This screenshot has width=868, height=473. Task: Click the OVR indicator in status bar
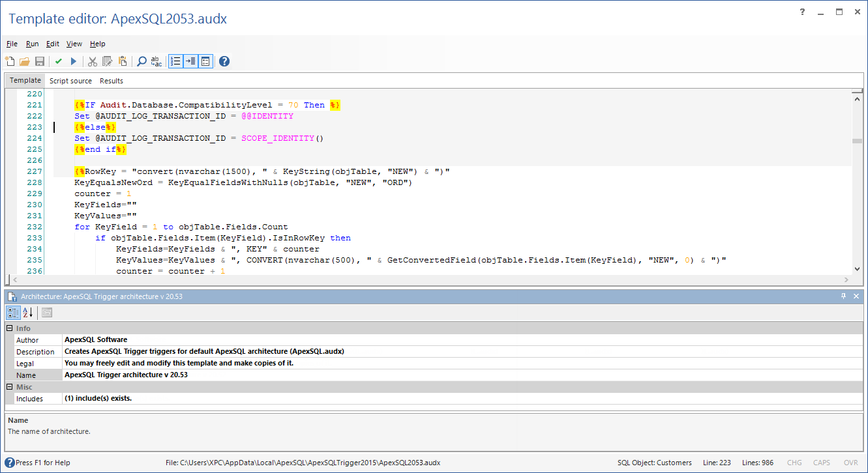[850, 463]
